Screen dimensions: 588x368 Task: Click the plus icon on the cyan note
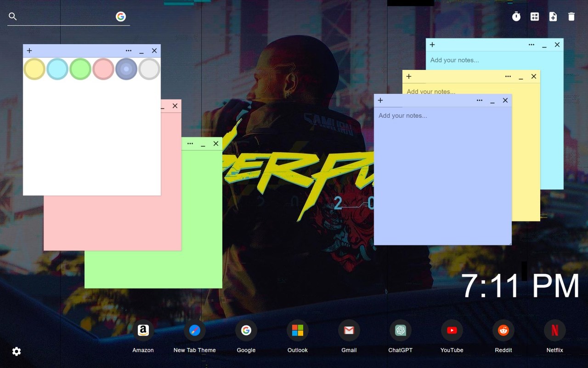click(x=432, y=45)
